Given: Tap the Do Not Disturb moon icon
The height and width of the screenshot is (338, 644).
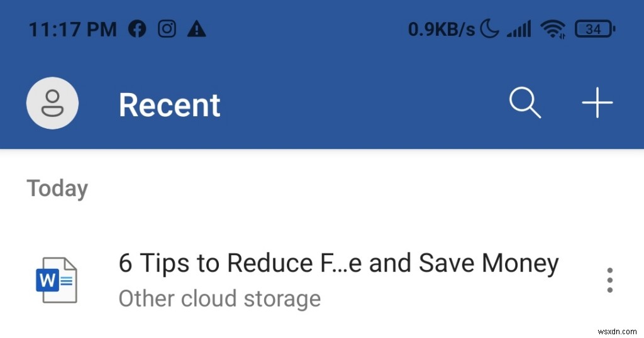Looking at the screenshot, I should point(489,29).
